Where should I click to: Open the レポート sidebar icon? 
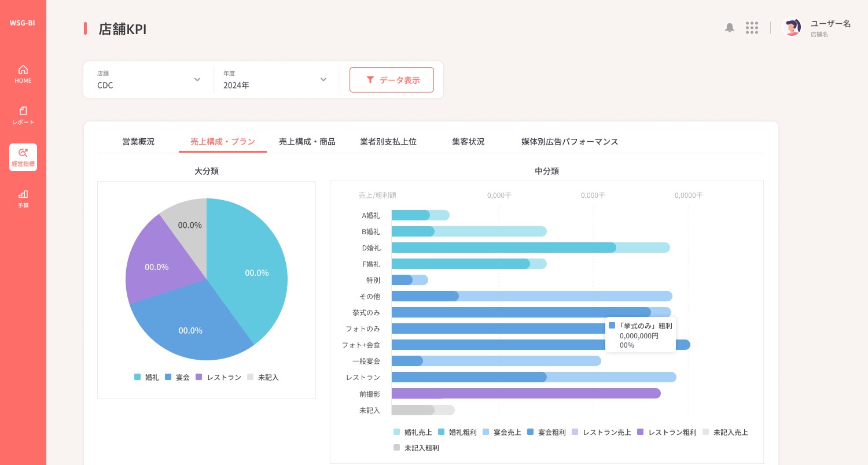point(23,115)
